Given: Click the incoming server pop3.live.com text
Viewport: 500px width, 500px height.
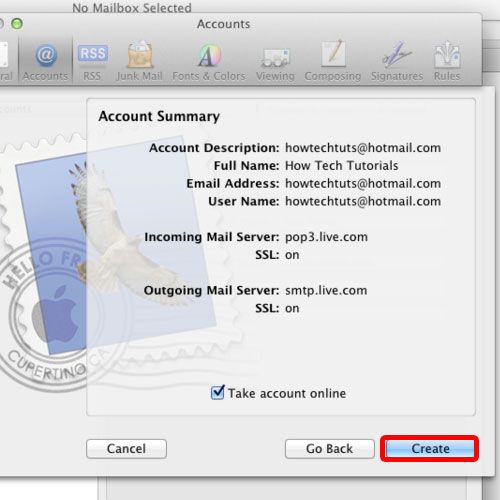Looking at the screenshot, I should tap(326, 237).
